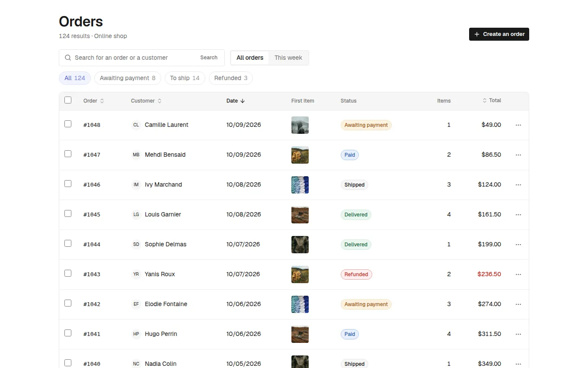588x368 pixels.
Task: Click the HP avatar for Hugo Perrin
Action: click(136, 334)
